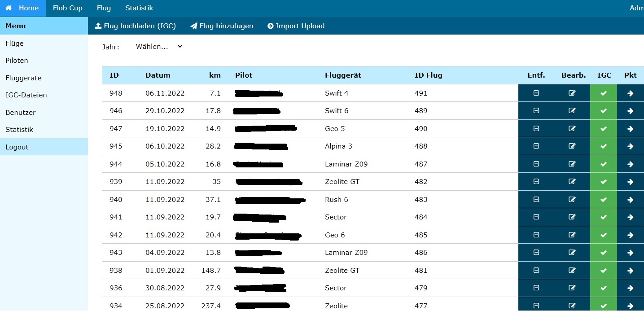This screenshot has width=644, height=311.
Task: Click the green IGC status for the Sector flight 936
Action: pos(604,288)
